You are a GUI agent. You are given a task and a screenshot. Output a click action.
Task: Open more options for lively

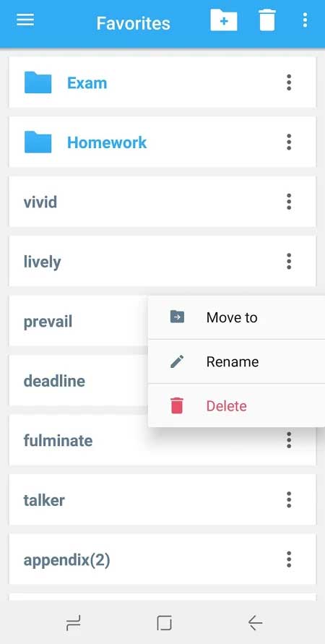289,261
